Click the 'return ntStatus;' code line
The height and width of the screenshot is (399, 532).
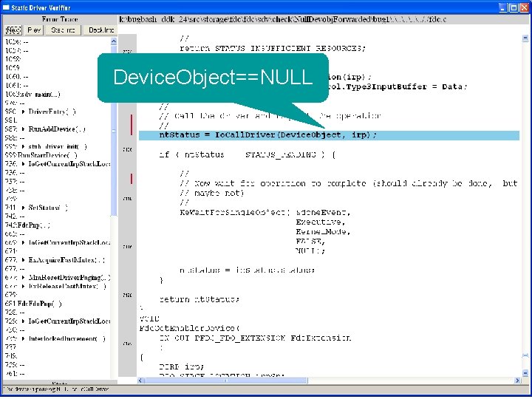click(199, 299)
